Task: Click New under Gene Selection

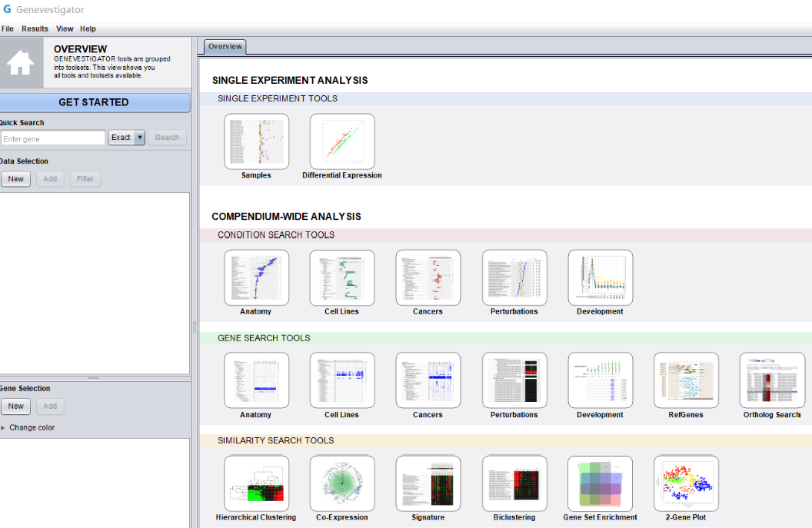Action: [x=16, y=406]
